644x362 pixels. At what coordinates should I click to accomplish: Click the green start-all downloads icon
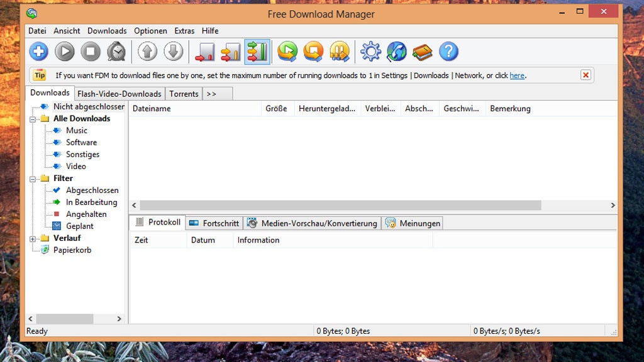(287, 52)
